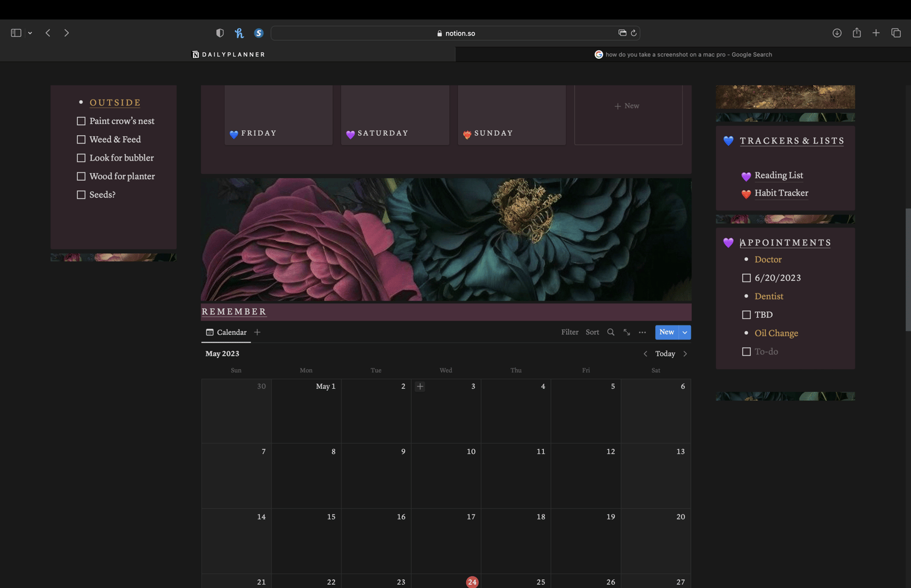Screen dimensions: 911x588
Task: Go back to the previous page
Action: [48, 33]
